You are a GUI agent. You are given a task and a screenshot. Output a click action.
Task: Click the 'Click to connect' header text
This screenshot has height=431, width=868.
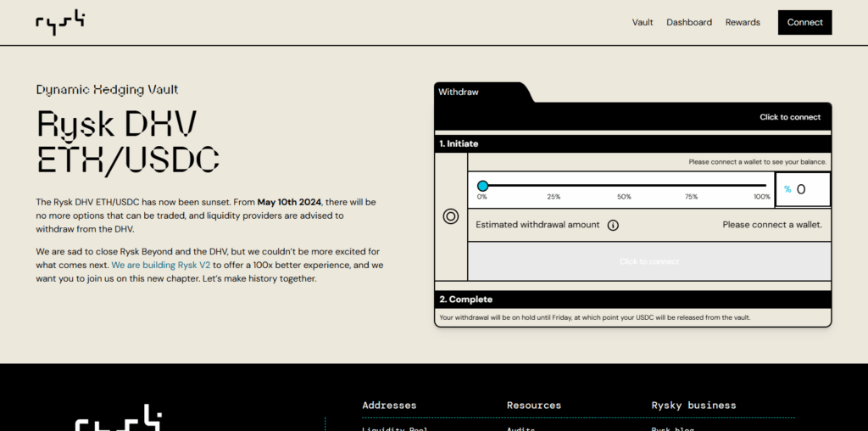pyautogui.click(x=790, y=117)
